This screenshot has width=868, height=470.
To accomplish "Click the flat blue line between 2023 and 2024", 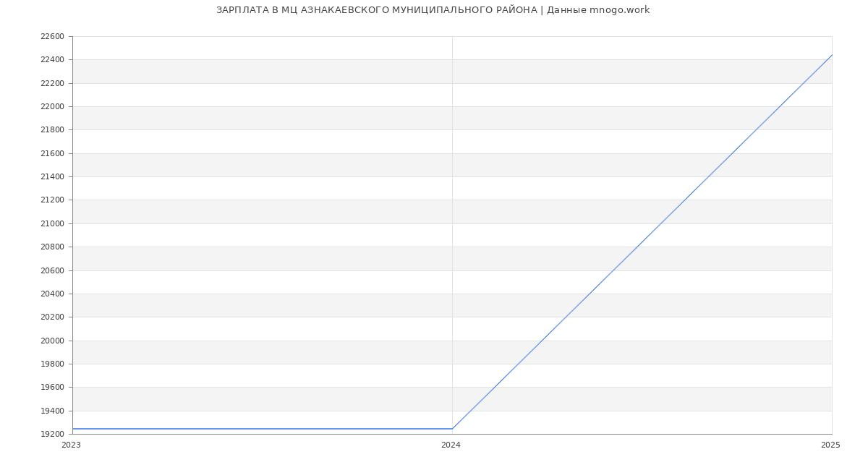I will pyautogui.click(x=260, y=429).
